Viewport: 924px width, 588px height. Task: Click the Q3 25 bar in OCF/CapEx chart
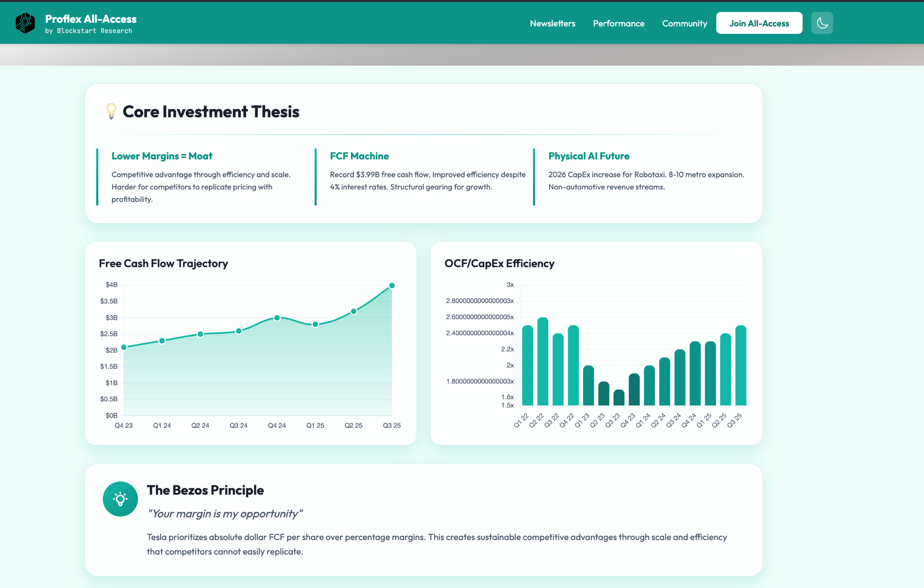tap(741, 365)
